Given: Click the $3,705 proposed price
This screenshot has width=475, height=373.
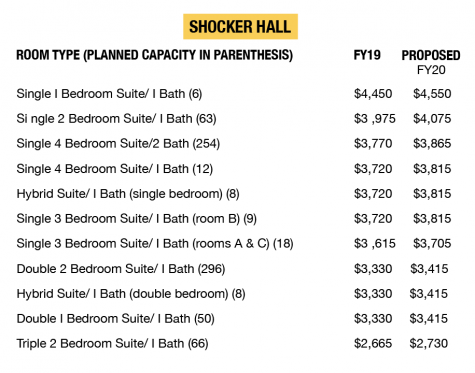Looking at the screenshot, I should coord(432,244).
